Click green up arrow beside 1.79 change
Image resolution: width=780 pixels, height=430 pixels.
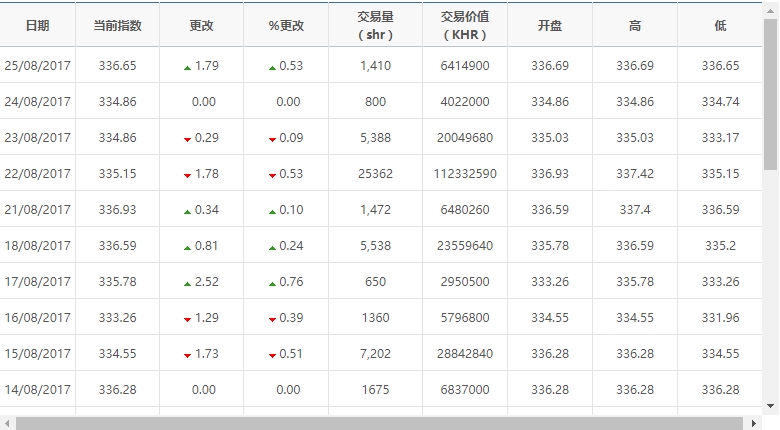187,67
